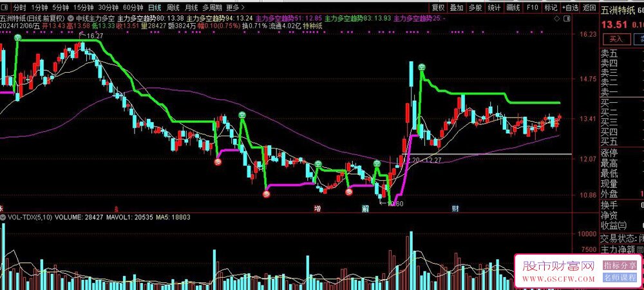Open the indicator menu arrow beside 中线主力多空
The height and width of the screenshot is (290, 644).
pos(71,19)
